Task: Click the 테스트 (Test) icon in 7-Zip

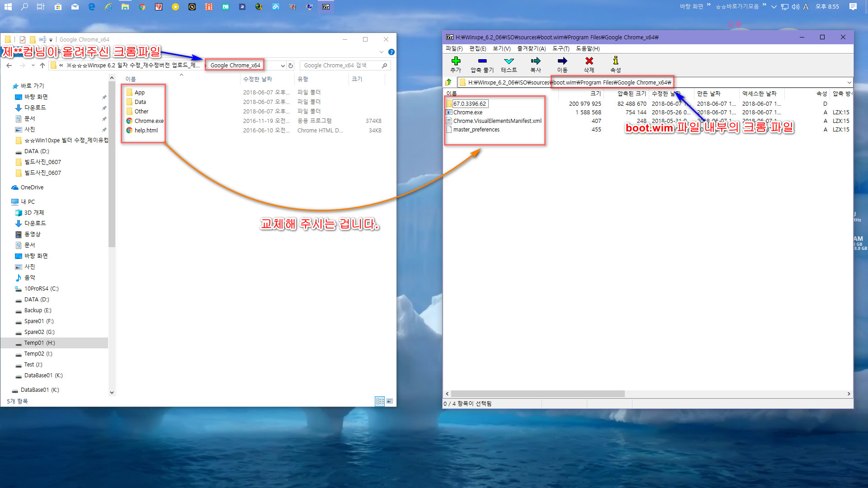Action: point(509,61)
